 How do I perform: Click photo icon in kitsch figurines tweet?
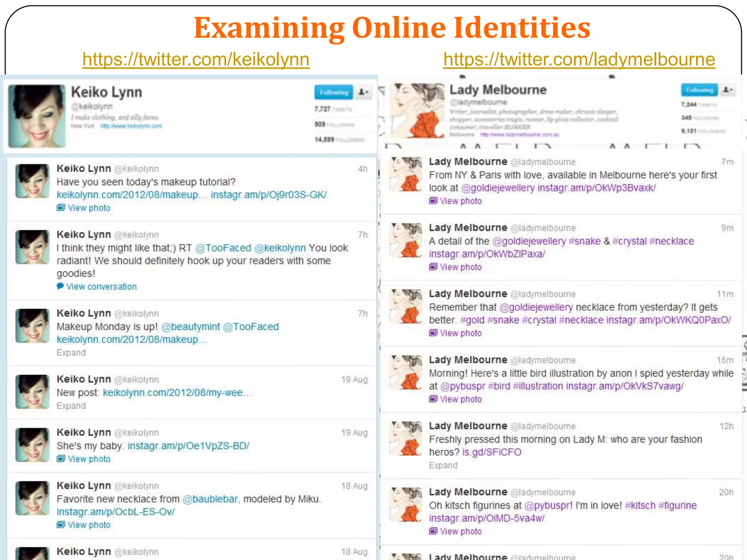coord(433,531)
